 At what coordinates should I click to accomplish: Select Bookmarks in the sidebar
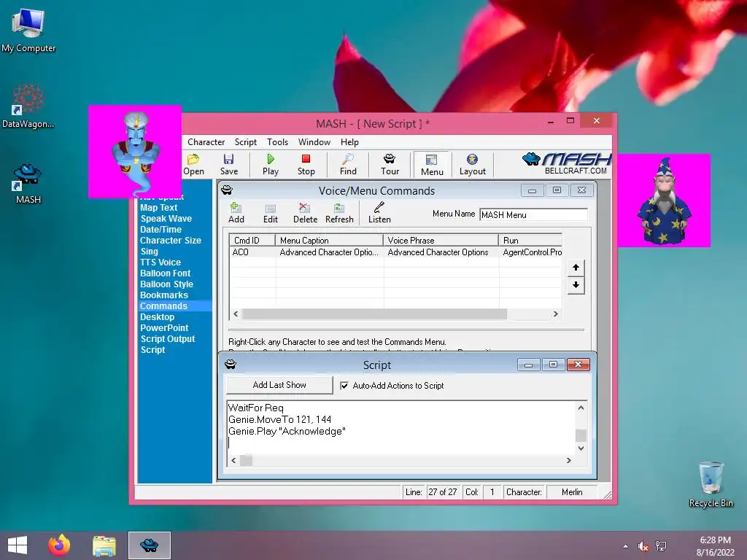164,295
